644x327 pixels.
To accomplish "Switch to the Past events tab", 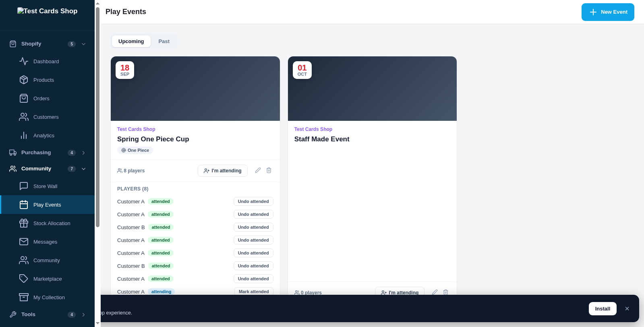I will tap(164, 41).
